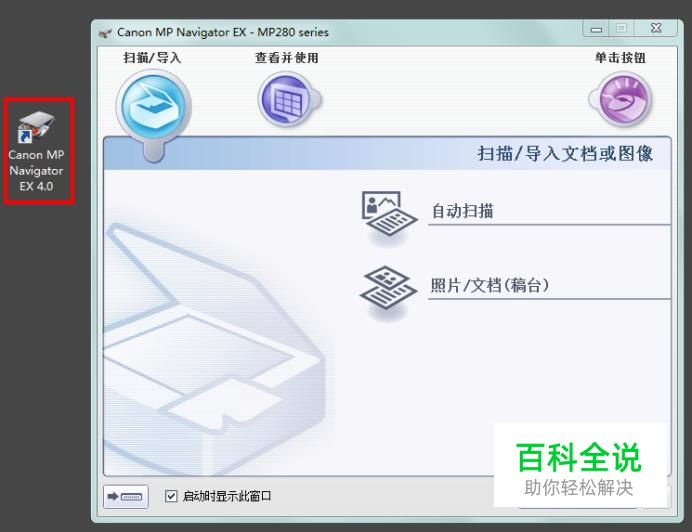Screen dimensions: 692x532
Task: Select the 查看并使用 tab label
Action: click(x=287, y=58)
